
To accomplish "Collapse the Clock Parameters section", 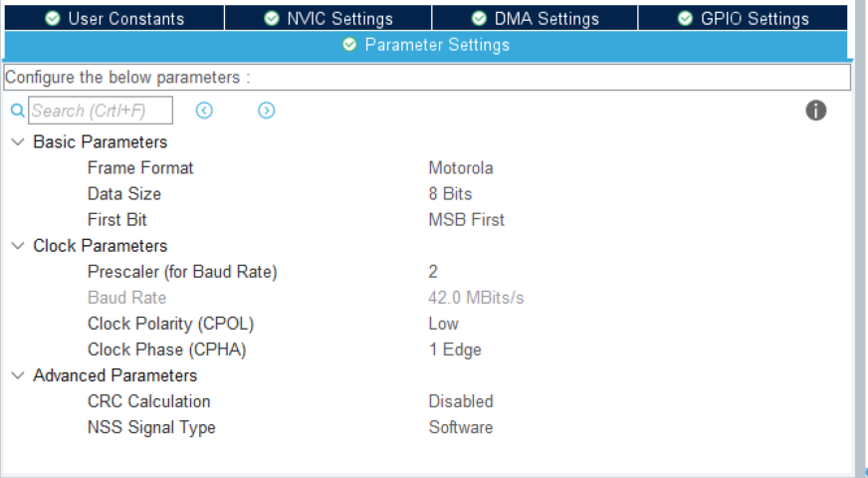I will coord(18,246).
